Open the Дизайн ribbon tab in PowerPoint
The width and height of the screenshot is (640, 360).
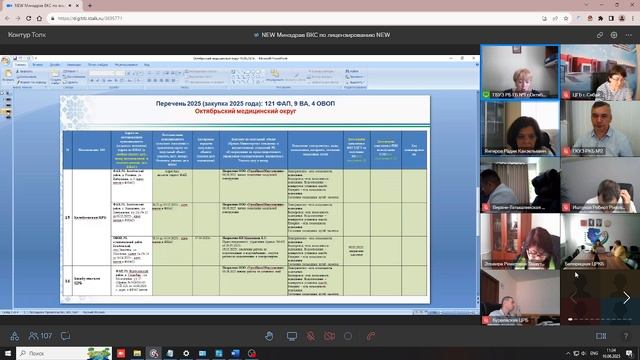click(x=55, y=64)
